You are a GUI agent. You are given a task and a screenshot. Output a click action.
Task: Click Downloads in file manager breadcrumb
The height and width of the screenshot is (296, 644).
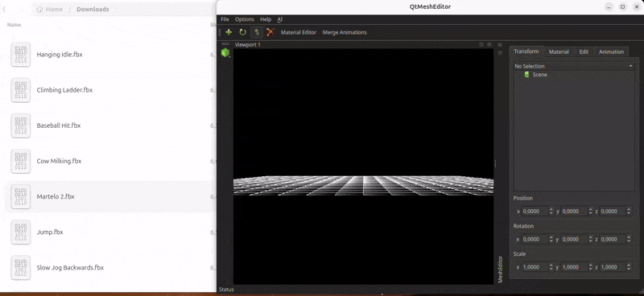[x=93, y=9]
